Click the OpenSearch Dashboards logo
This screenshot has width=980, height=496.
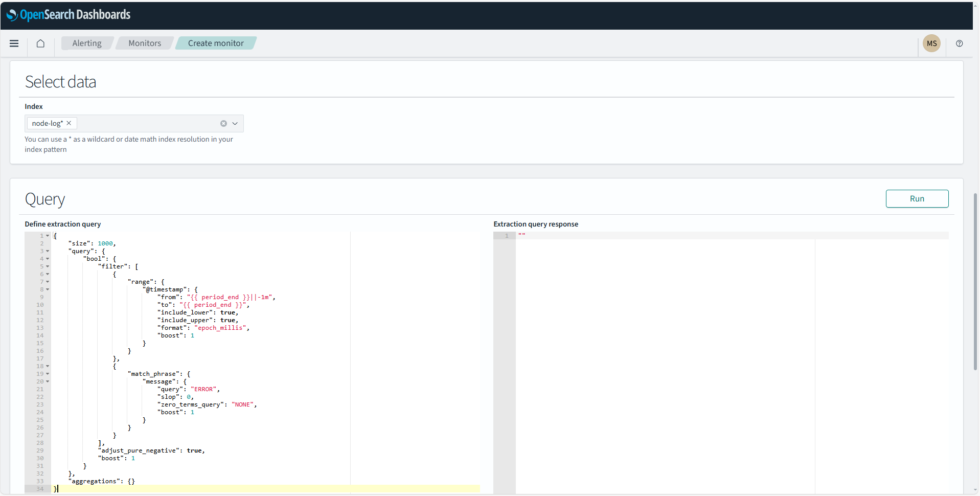tap(69, 15)
